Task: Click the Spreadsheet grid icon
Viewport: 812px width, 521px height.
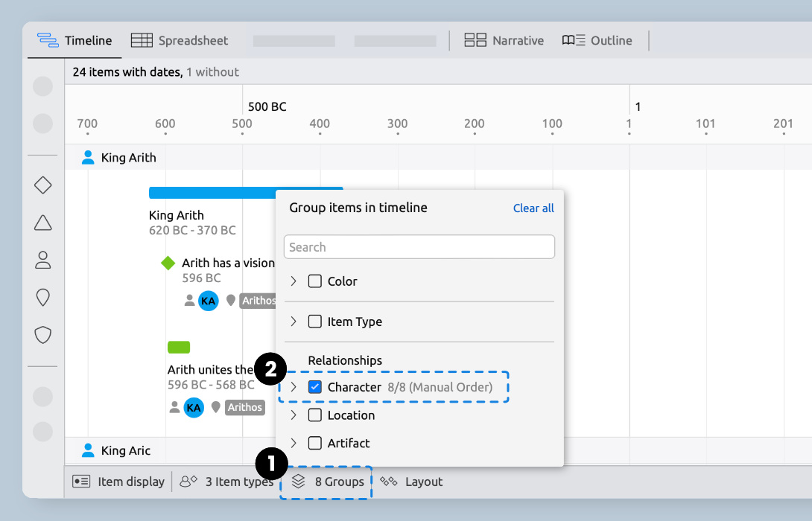Action: click(142, 40)
